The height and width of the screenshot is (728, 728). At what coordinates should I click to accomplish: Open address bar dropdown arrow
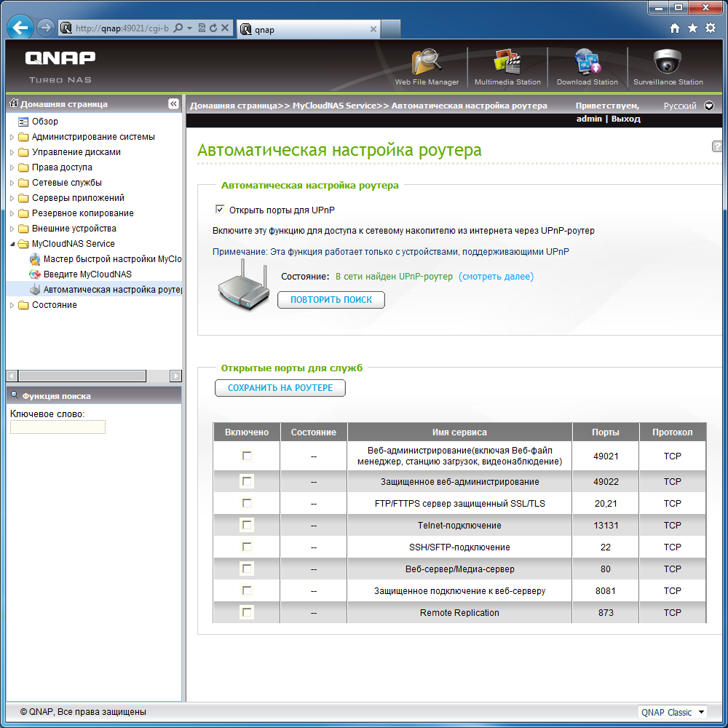189,28
